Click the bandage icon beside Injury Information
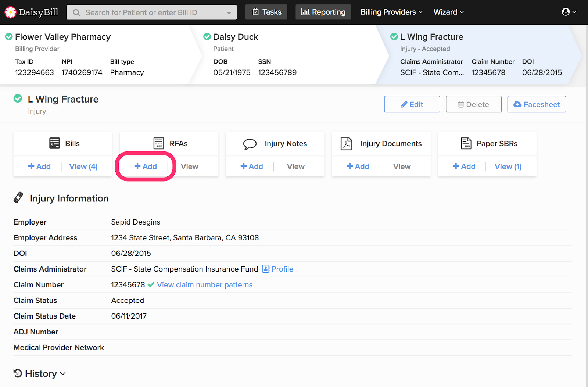Image resolution: width=588 pixels, height=387 pixels. [18, 197]
